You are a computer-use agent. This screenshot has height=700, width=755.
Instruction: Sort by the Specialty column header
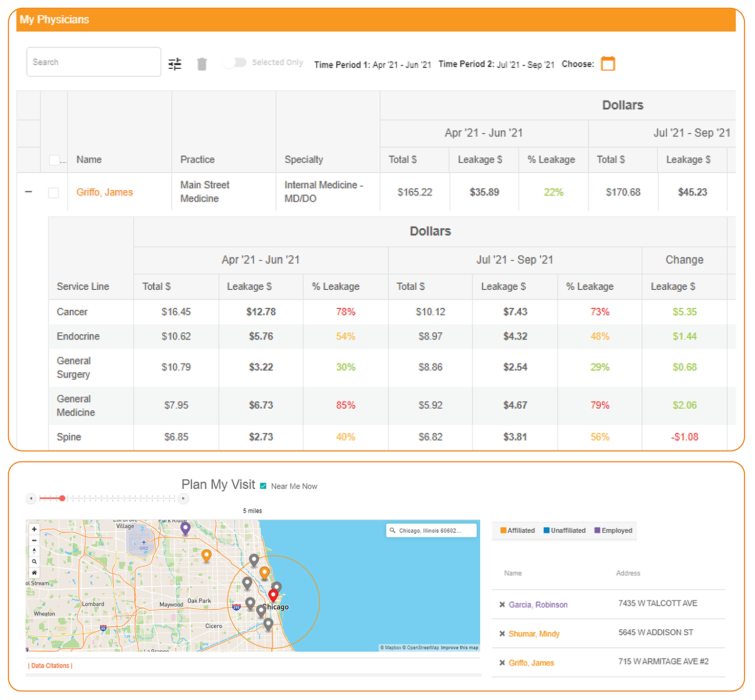(x=304, y=159)
